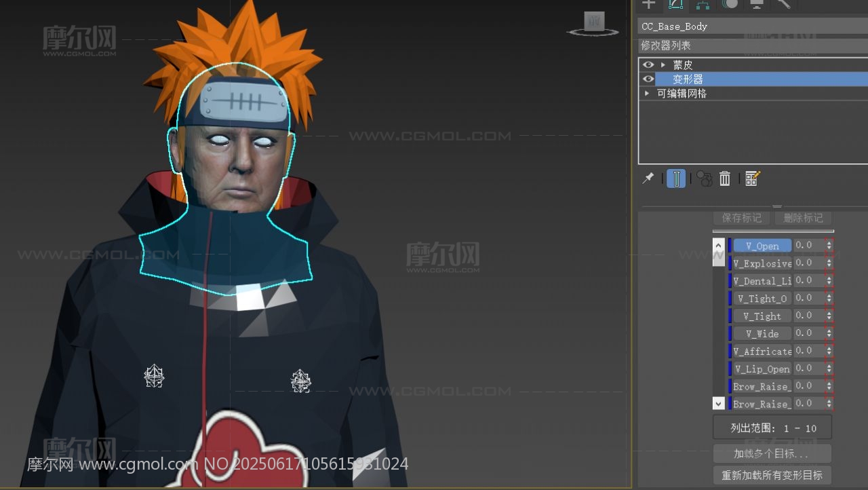Open the 修改器列表 dropdown
This screenshot has width=868, height=490.
point(753,45)
